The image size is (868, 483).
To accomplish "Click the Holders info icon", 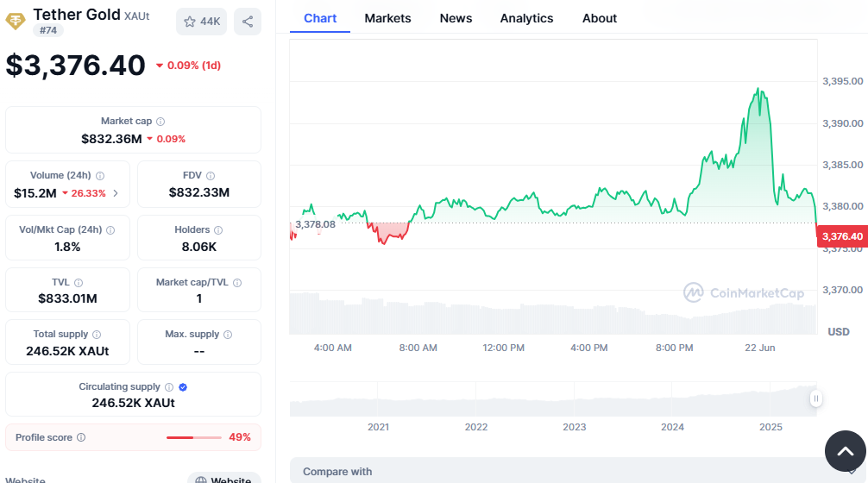I will pyautogui.click(x=218, y=229).
